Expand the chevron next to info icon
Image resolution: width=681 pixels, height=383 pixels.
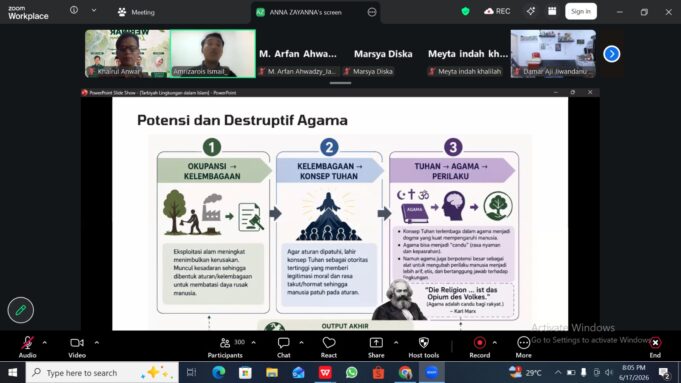[94, 10]
